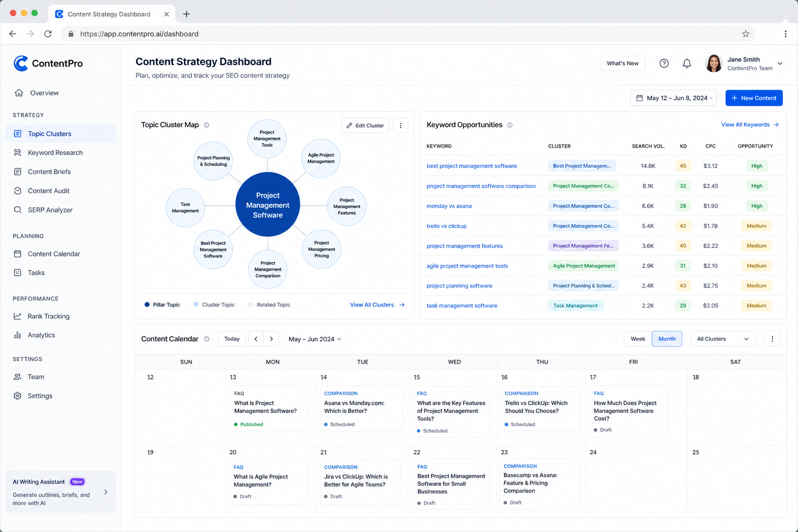Switch calendar to Week view
The width and height of the screenshot is (798, 532).
[637, 339]
